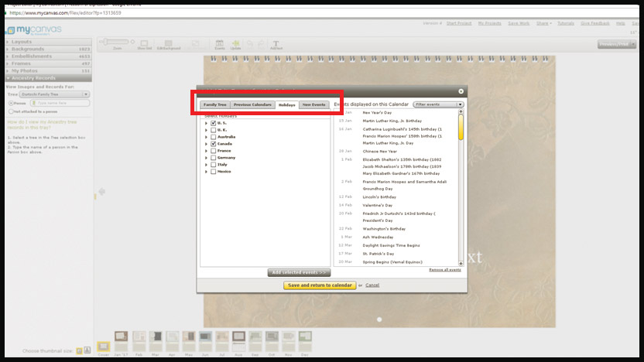Select the Cover page thumbnail
This screenshot has height=362, width=644.
coord(104,347)
